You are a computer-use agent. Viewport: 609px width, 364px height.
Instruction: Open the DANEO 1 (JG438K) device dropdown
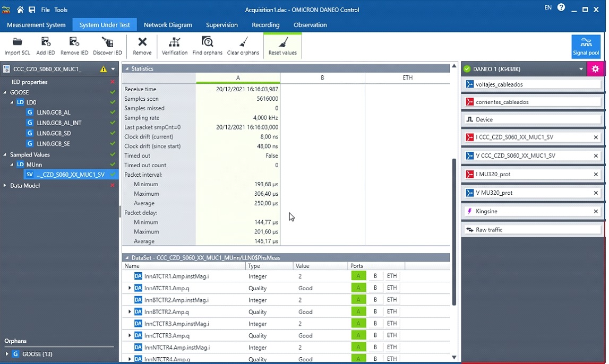click(581, 69)
